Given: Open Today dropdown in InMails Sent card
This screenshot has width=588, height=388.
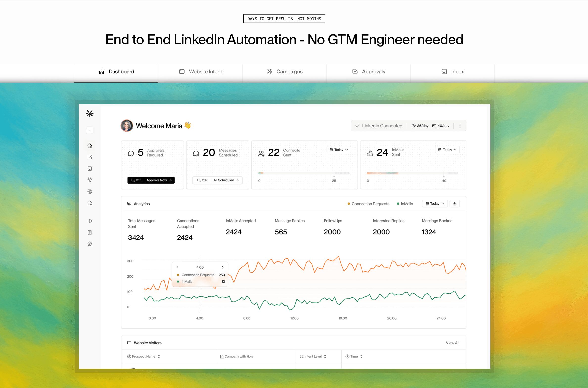Looking at the screenshot, I should 447,150.
